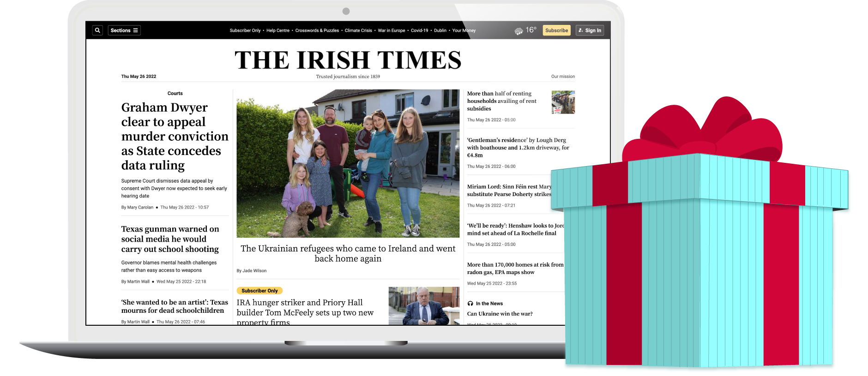This screenshot has width=868, height=376.
Task: Click the renting households thumbnail image
Action: tap(563, 102)
